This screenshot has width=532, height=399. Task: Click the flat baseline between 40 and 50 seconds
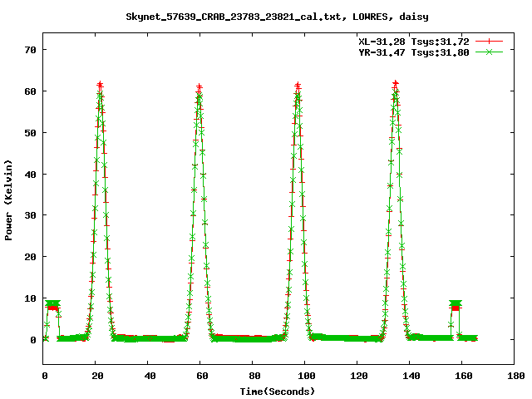click(162, 338)
